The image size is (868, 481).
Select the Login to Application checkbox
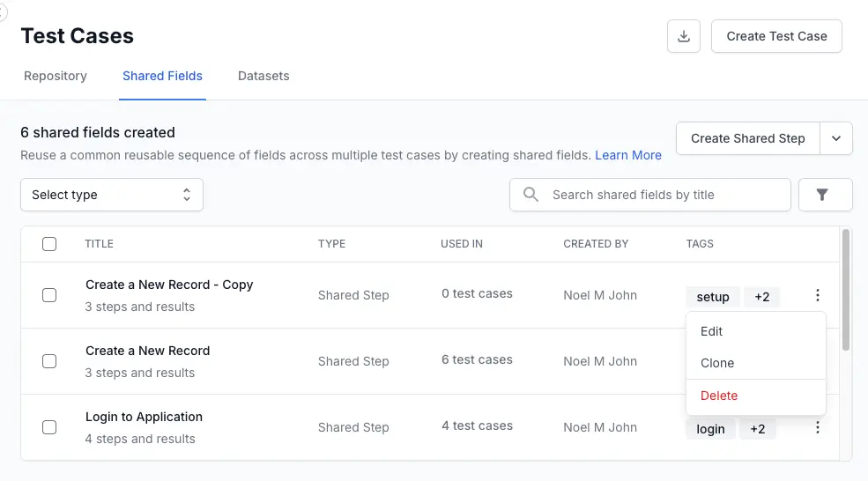pos(49,427)
